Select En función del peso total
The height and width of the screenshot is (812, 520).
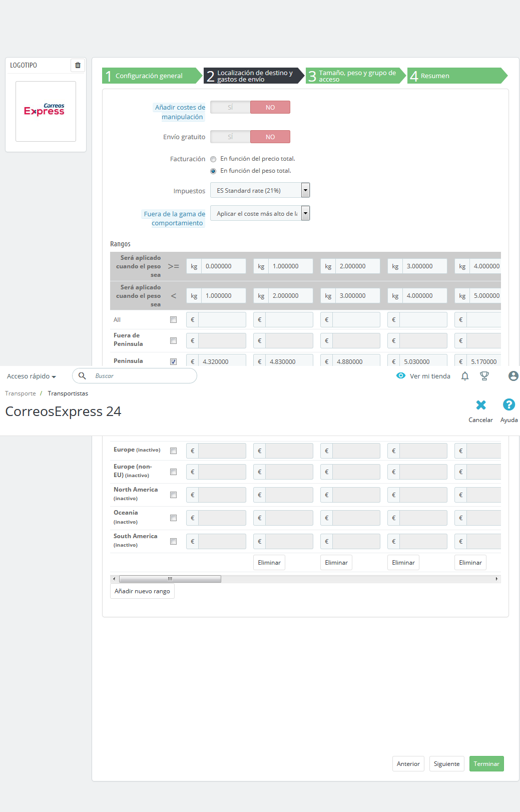click(213, 171)
